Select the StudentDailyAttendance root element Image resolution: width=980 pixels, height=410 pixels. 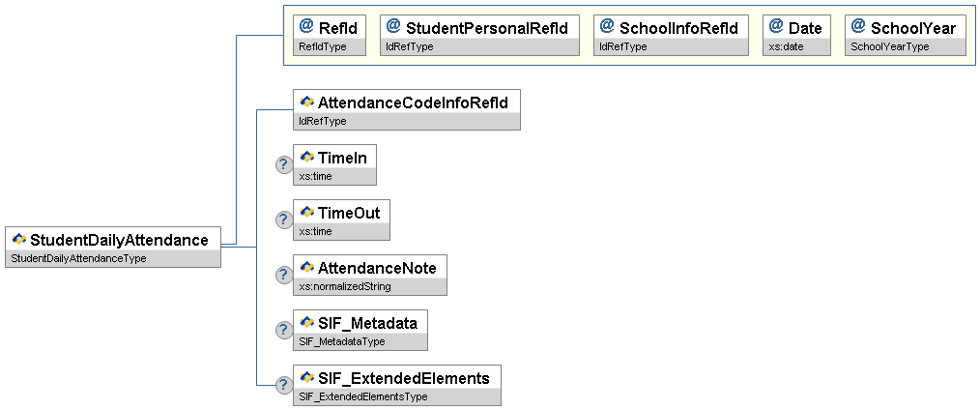pos(119,240)
